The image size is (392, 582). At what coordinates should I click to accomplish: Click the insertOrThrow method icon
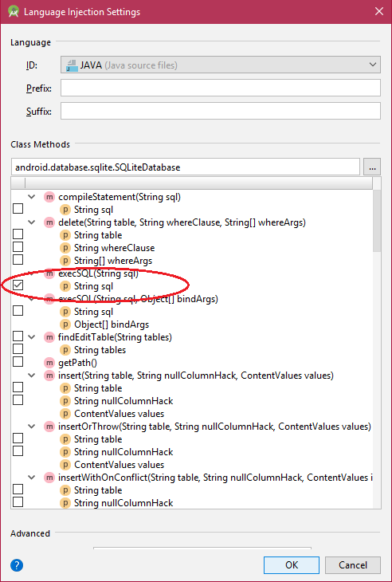point(49,427)
